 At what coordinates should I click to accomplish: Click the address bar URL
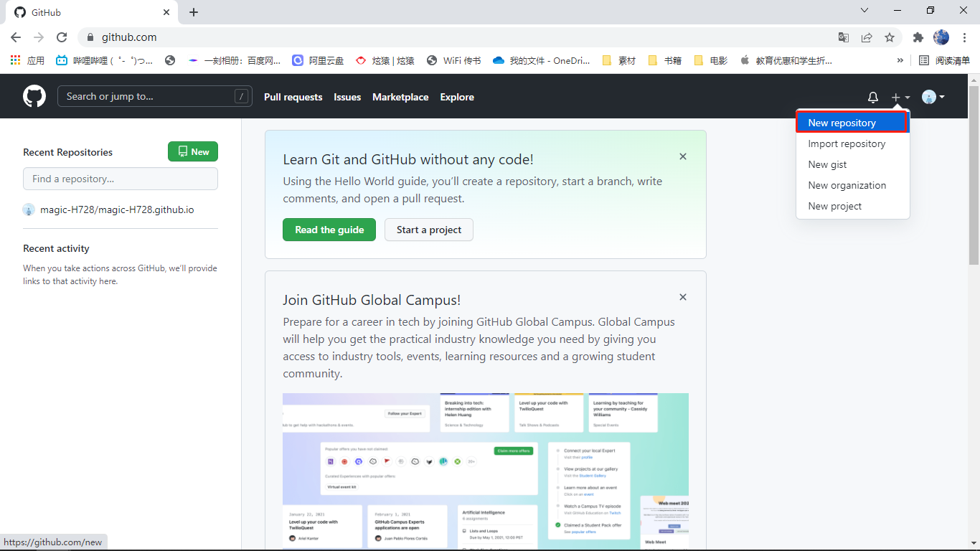[129, 37]
